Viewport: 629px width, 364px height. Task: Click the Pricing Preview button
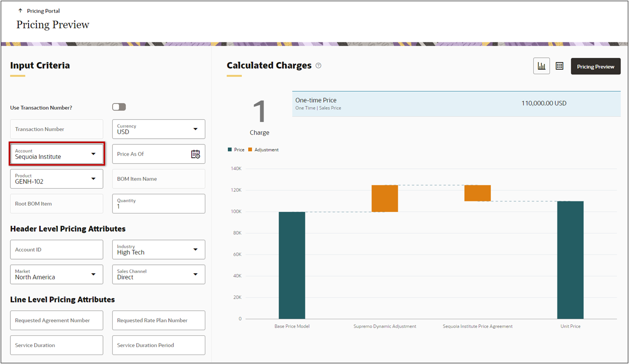coord(595,66)
